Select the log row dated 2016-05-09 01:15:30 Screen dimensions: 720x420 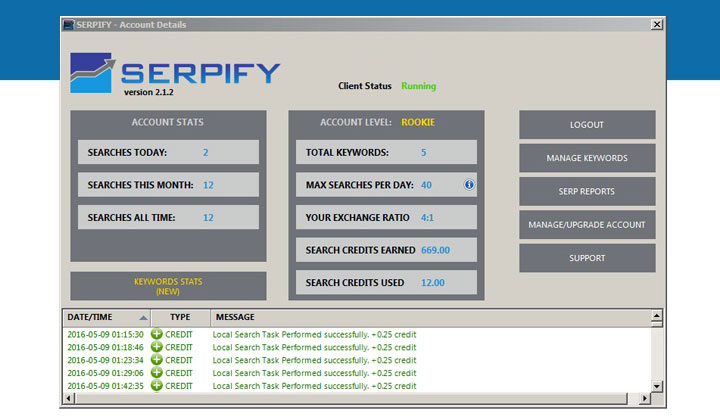(x=357, y=334)
